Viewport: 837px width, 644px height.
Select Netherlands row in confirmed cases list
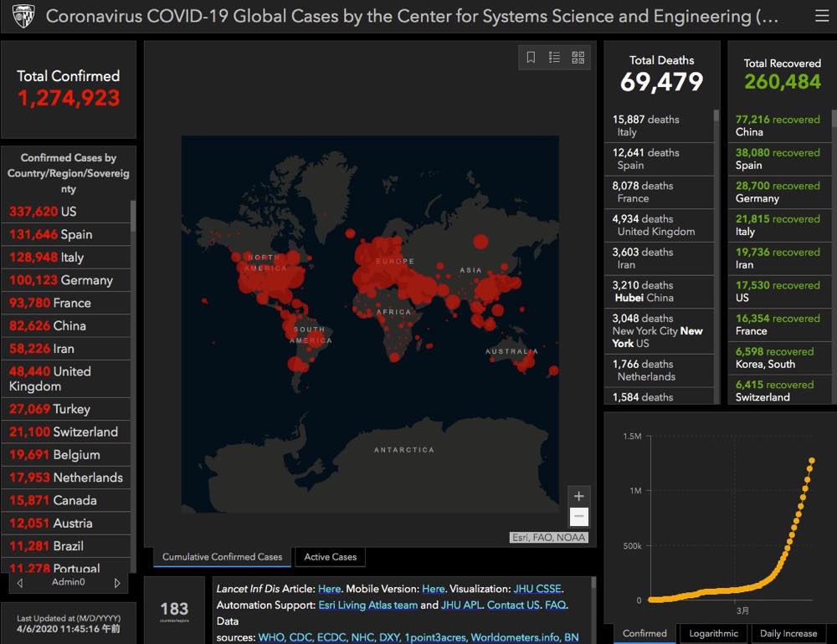coord(66,478)
